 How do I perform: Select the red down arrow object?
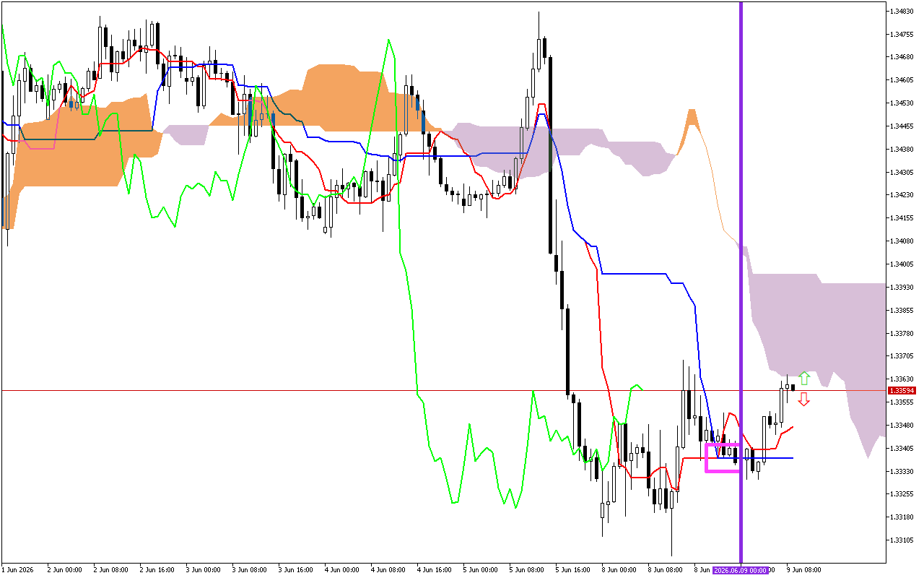tap(803, 399)
